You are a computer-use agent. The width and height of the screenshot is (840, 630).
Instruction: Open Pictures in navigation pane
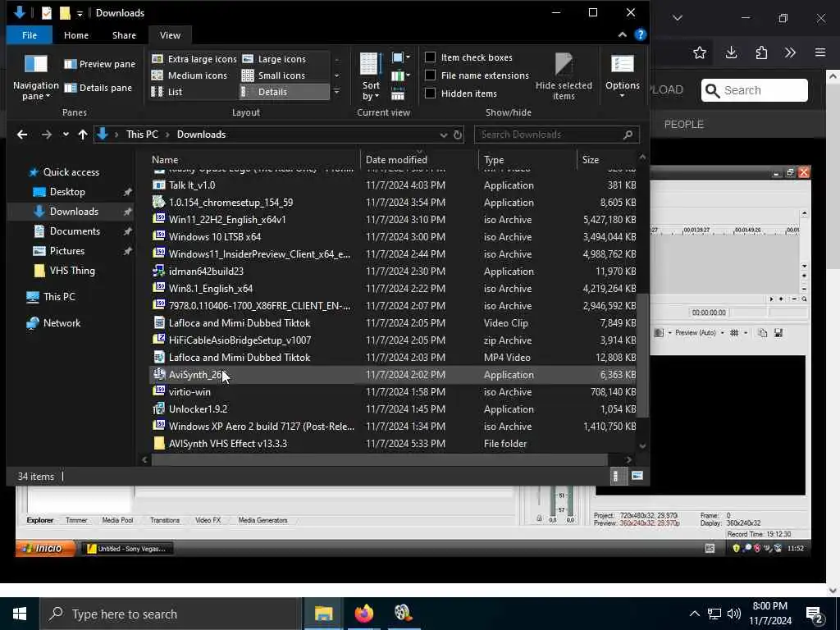tap(66, 251)
